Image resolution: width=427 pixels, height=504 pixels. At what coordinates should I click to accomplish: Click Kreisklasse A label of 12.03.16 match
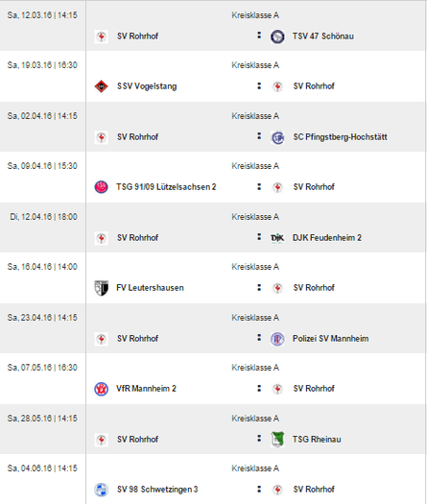click(x=255, y=15)
